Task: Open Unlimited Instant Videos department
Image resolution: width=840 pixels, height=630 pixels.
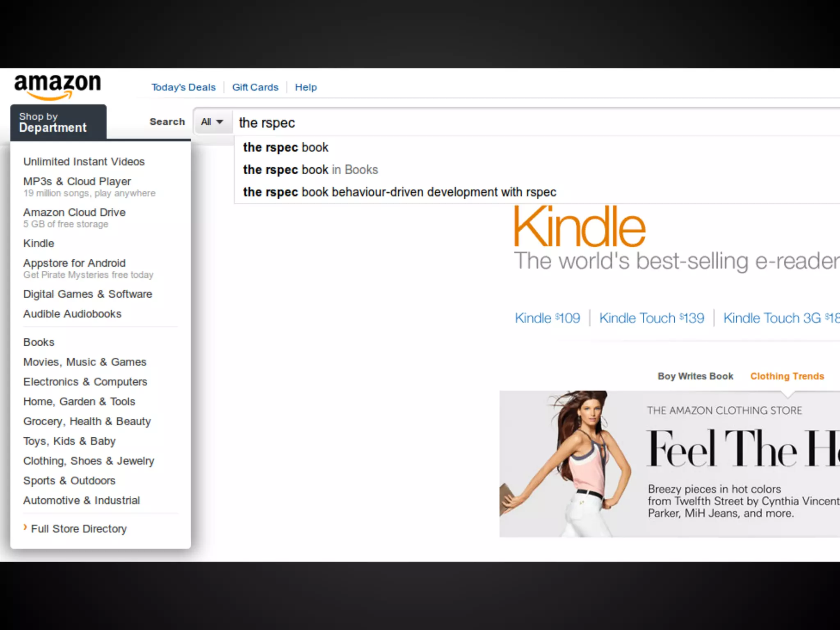Action: (84, 162)
